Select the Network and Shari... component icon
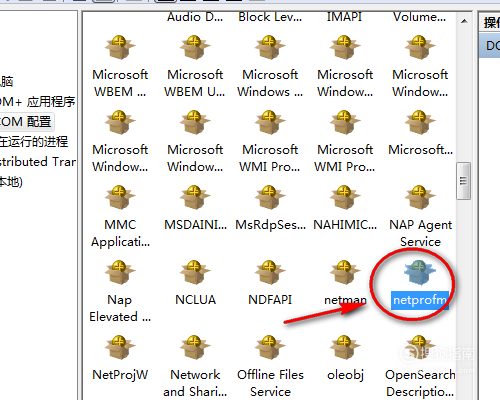 click(195, 347)
